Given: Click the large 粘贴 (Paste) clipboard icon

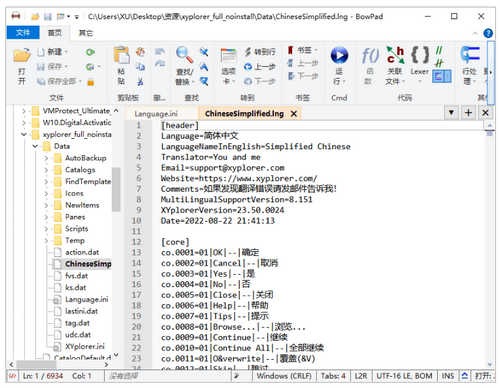Looking at the screenshot, I should point(122,55).
